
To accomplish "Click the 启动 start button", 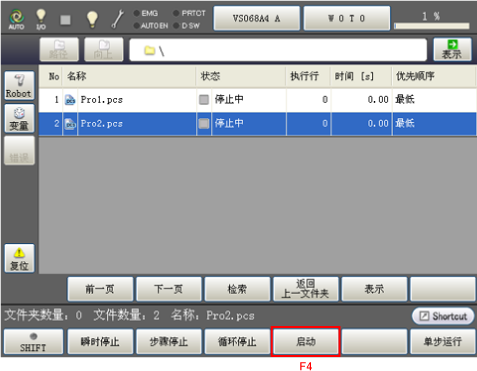I will [x=306, y=342].
